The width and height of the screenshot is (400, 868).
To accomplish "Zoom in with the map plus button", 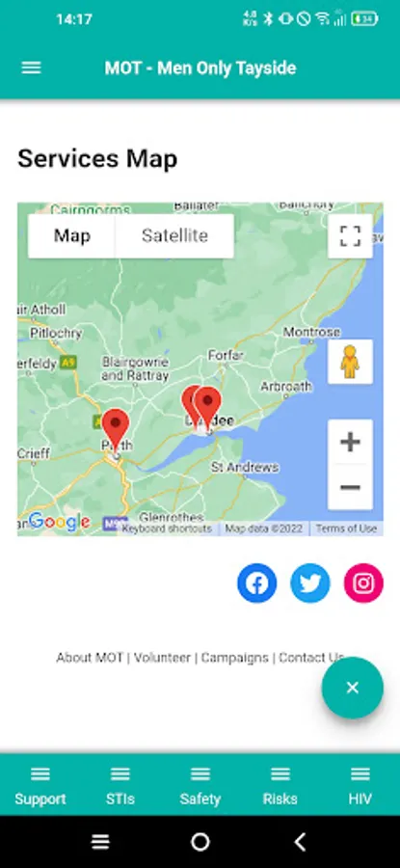I will pos(350,442).
